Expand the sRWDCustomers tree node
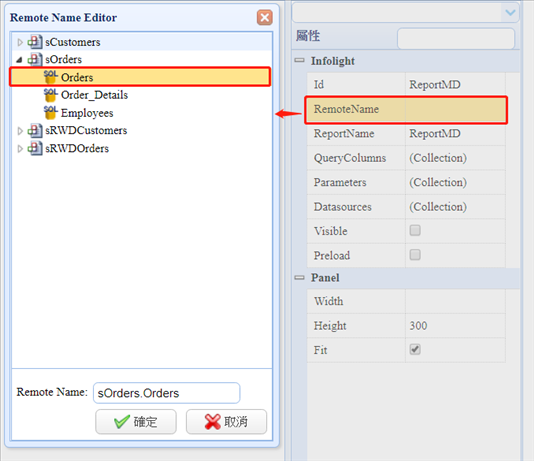The width and height of the screenshot is (534, 461). point(20,131)
